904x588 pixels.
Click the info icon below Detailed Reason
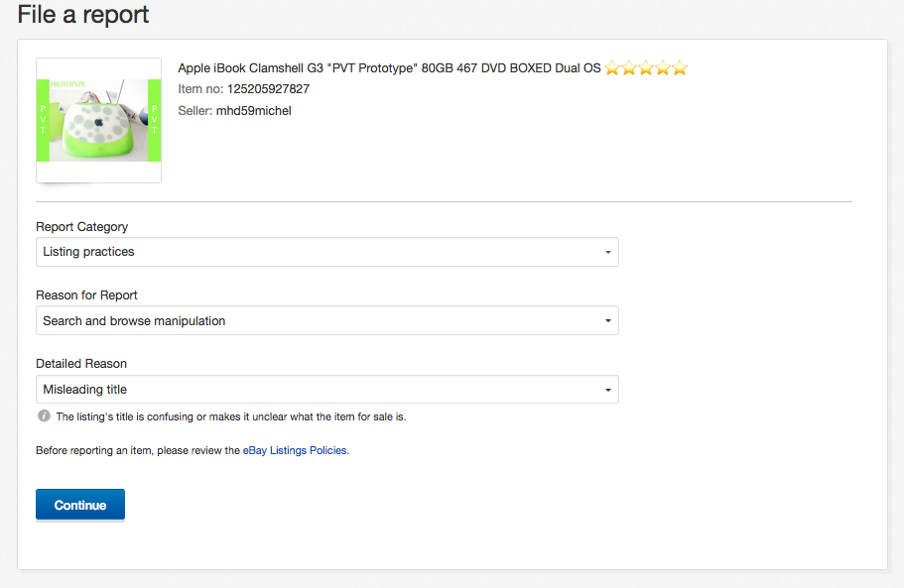[x=44, y=416]
